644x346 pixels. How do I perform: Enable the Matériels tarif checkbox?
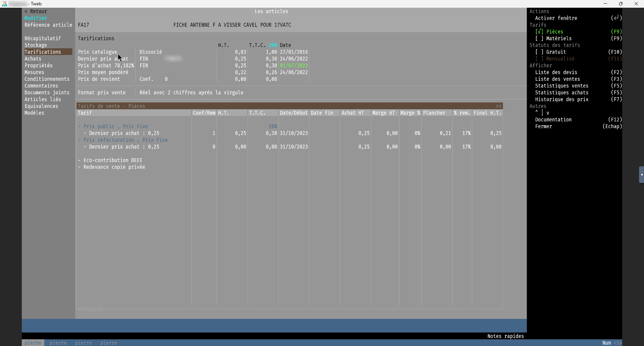(x=539, y=39)
